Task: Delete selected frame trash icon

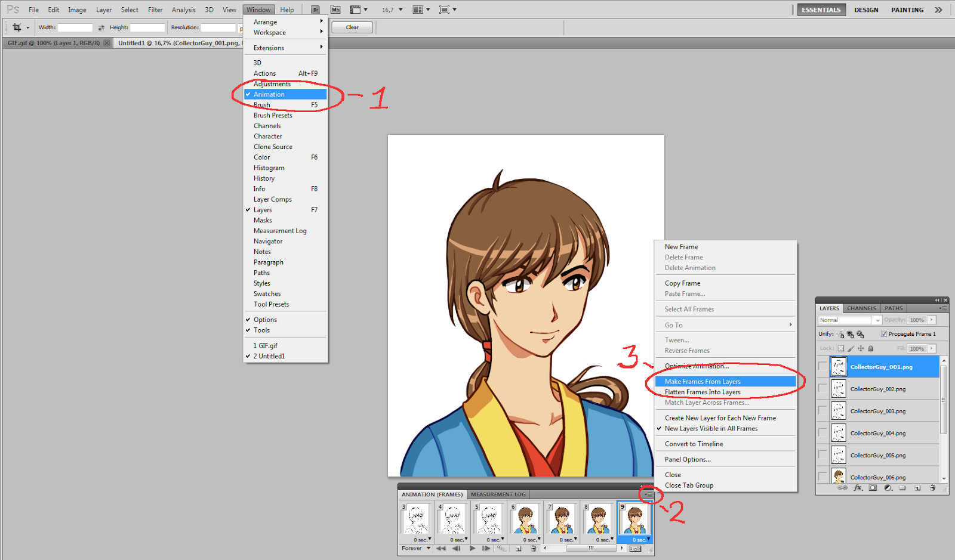Action: click(x=533, y=548)
